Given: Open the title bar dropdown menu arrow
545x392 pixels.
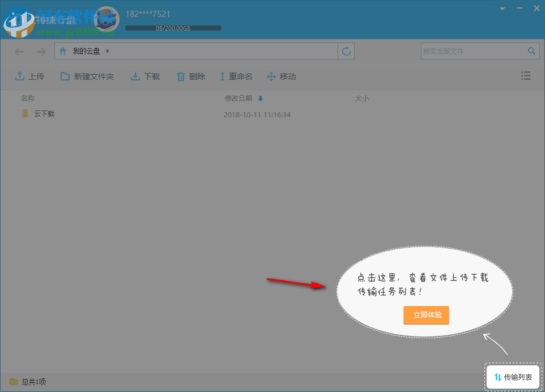Looking at the screenshot, I should tap(503, 8).
